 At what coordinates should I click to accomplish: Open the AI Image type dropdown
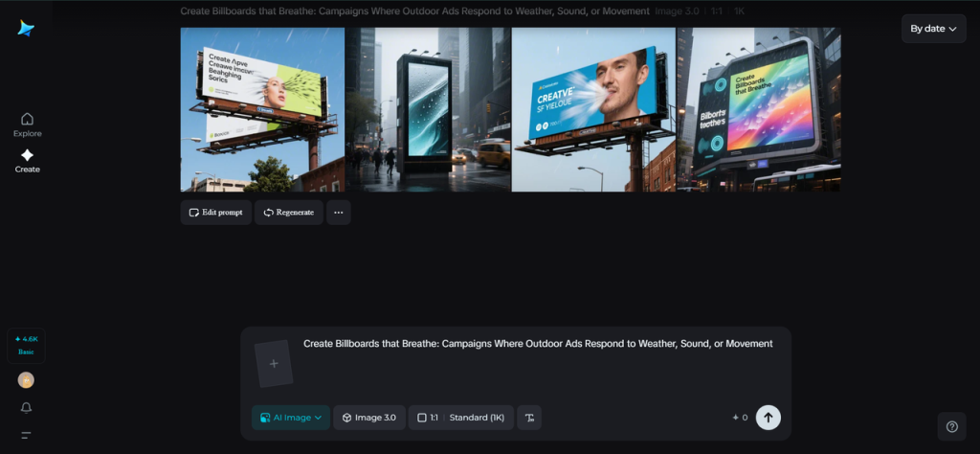[291, 418]
